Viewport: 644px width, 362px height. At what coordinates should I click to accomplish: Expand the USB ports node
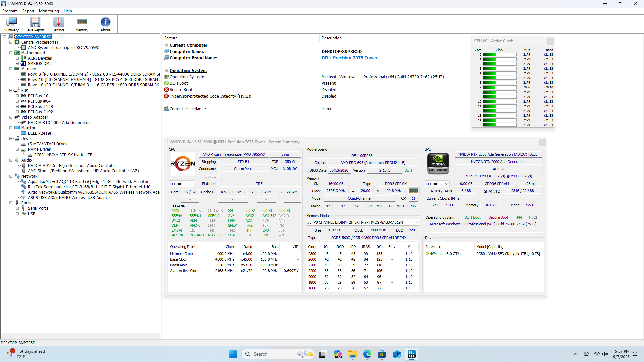pyautogui.click(x=17, y=214)
